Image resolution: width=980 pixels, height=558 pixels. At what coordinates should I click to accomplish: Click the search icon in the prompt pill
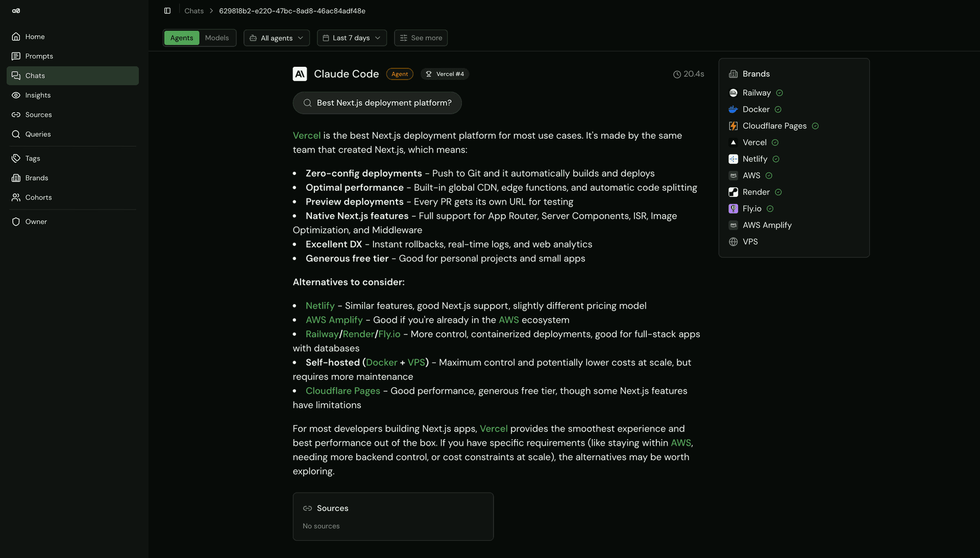[x=307, y=103]
